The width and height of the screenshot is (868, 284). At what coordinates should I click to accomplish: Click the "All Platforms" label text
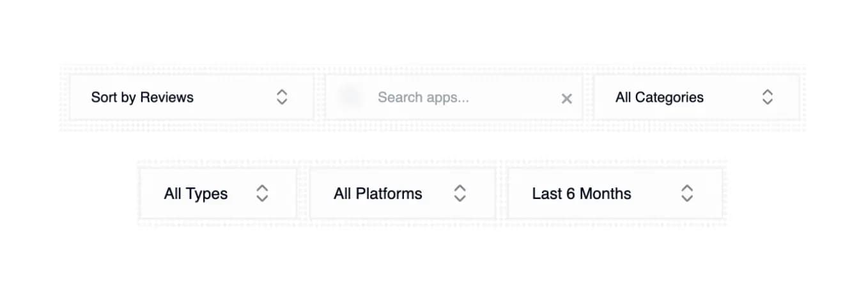click(x=378, y=194)
